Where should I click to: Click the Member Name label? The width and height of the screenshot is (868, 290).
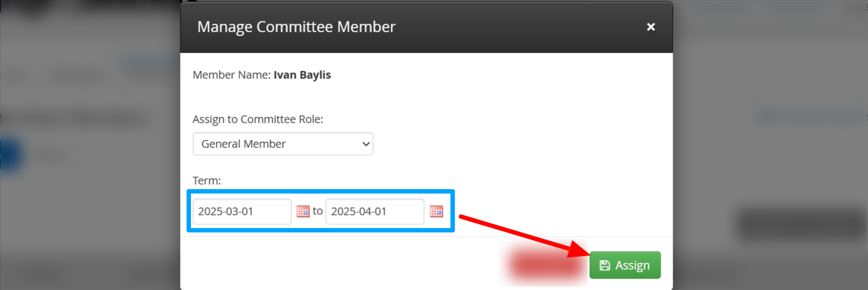[231, 75]
